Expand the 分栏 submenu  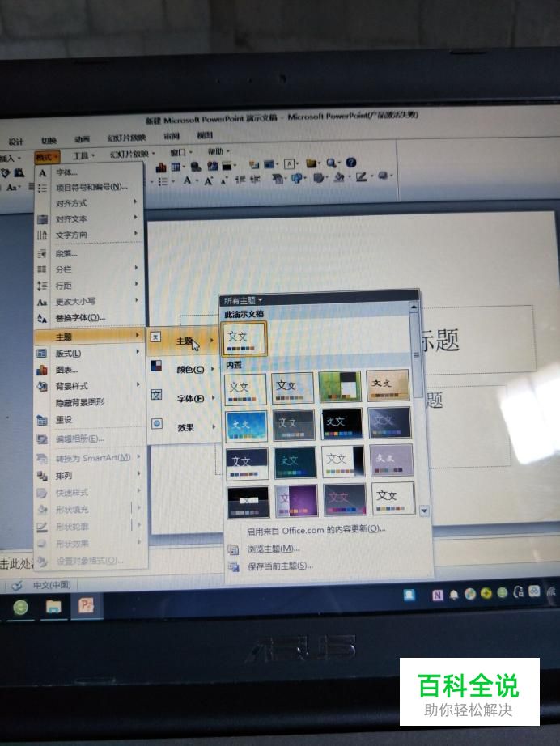pyautogui.click(x=89, y=269)
